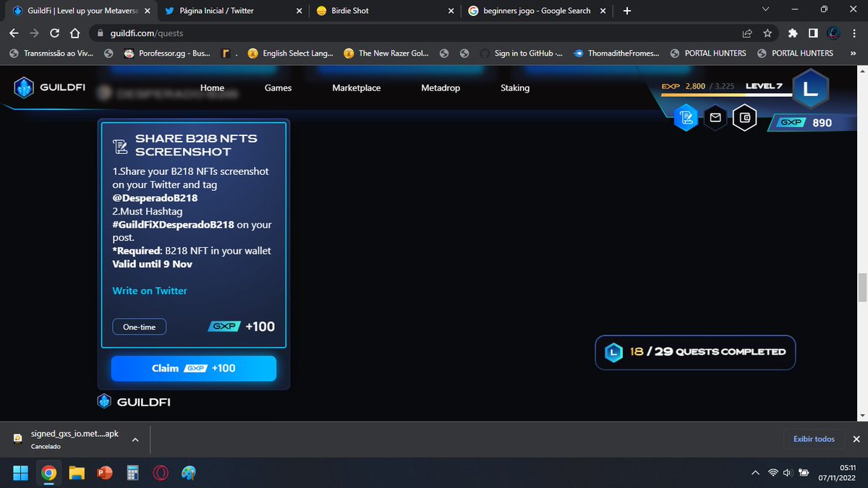The image size is (868, 488).
Task: Open the Porofessor.gg bookmark
Action: tap(168, 53)
